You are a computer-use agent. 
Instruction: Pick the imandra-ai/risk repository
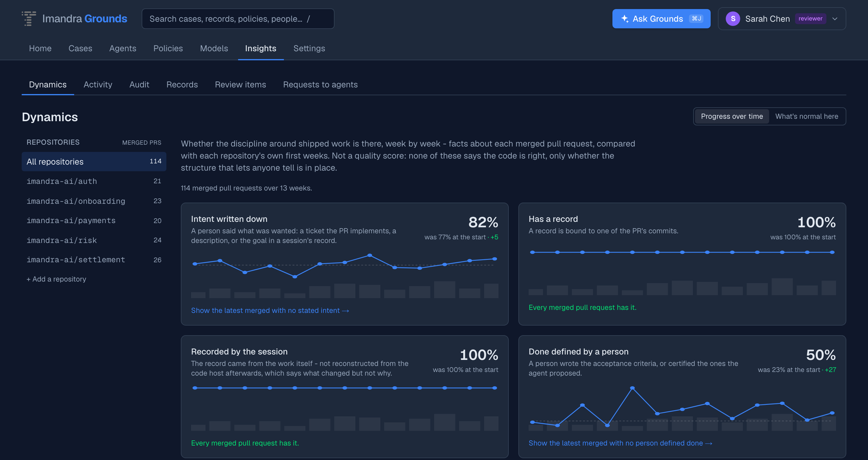(94, 240)
